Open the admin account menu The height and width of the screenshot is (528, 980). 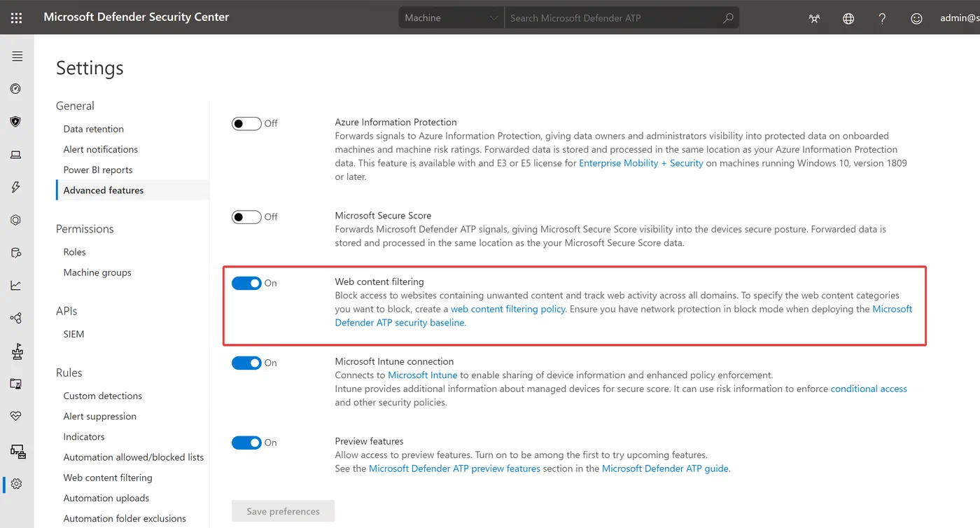tap(960, 18)
